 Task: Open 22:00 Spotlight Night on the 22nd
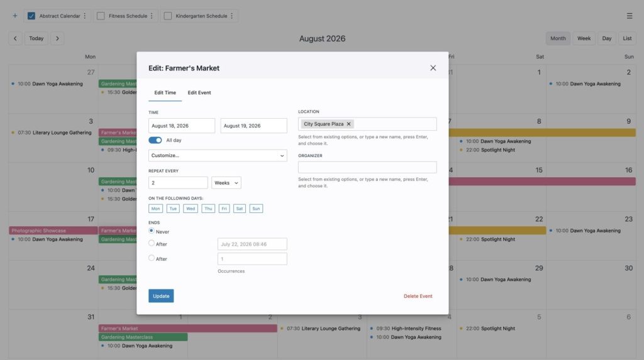tap(487, 239)
